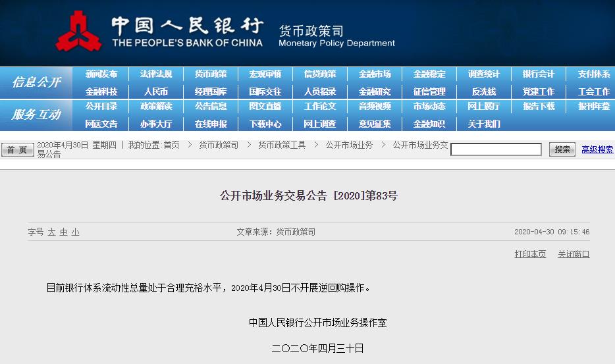
Task: Open the 货币政策 menu item
Action: click(211, 74)
